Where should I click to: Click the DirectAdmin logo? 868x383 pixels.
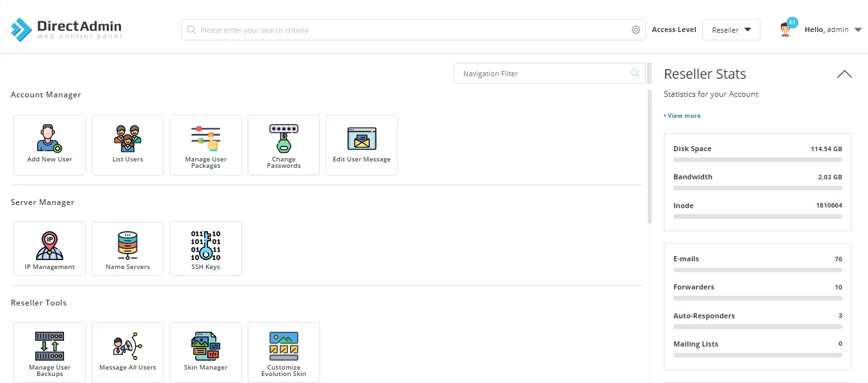(66, 29)
